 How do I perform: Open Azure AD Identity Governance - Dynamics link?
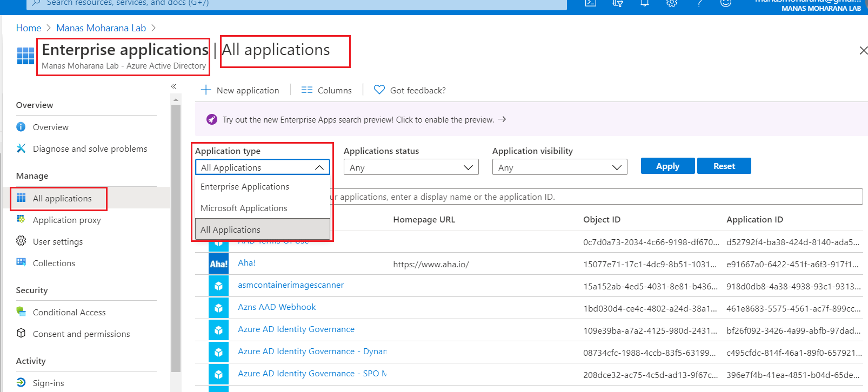tap(312, 352)
